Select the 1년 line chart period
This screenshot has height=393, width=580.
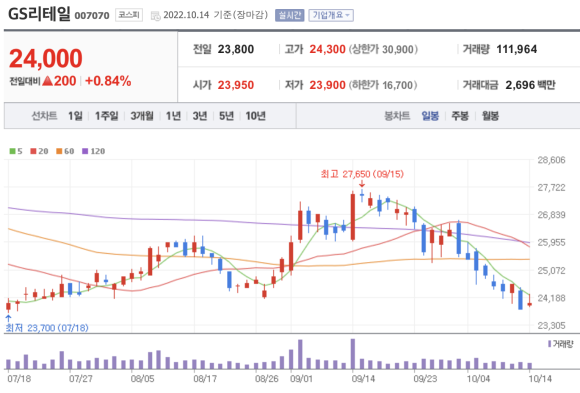(173, 116)
